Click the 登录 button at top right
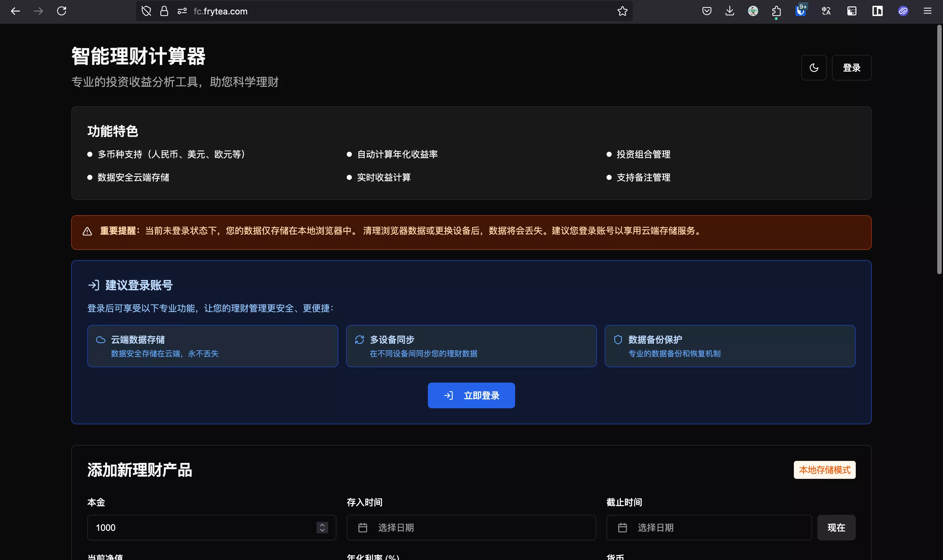The width and height of the screenshot is (943, 560). point(851,68)
